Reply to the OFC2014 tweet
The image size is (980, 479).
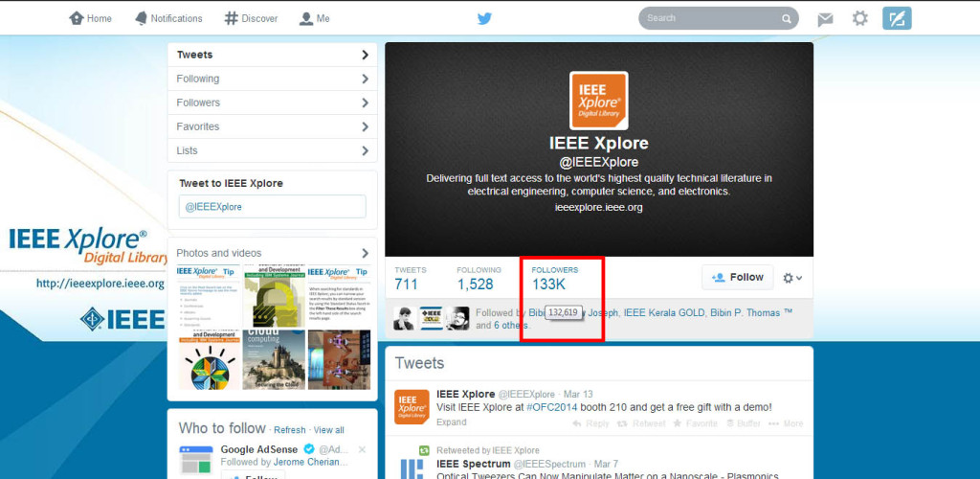click(590, 423)
